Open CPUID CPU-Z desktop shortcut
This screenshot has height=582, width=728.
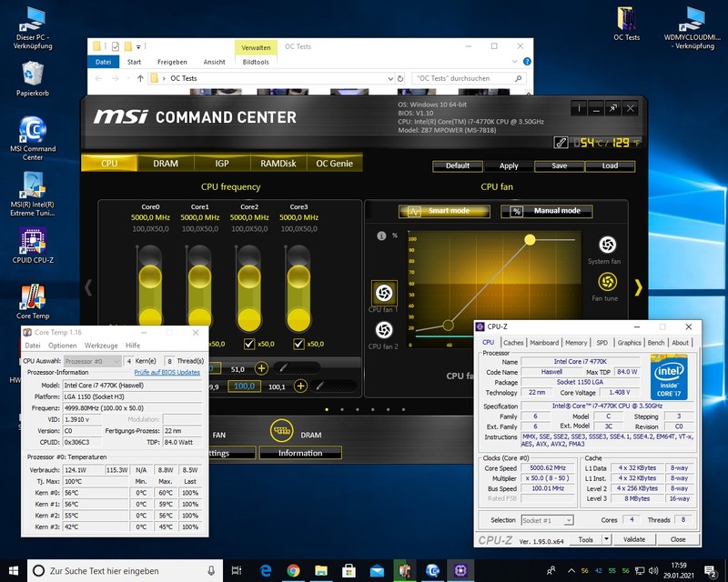[33, 246]
